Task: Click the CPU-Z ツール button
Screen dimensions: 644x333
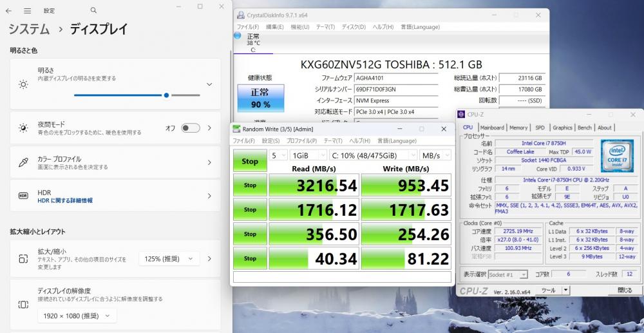Action: 548,290
